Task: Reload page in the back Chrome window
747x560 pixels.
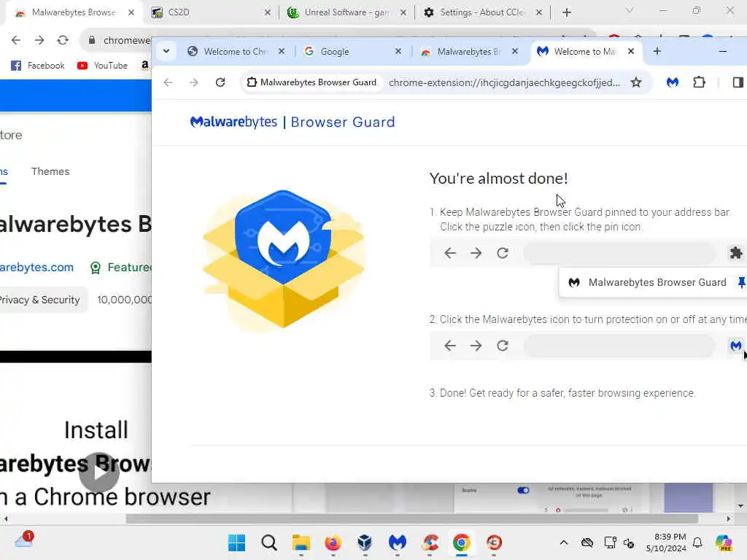Action: click(x=63, y=41)
